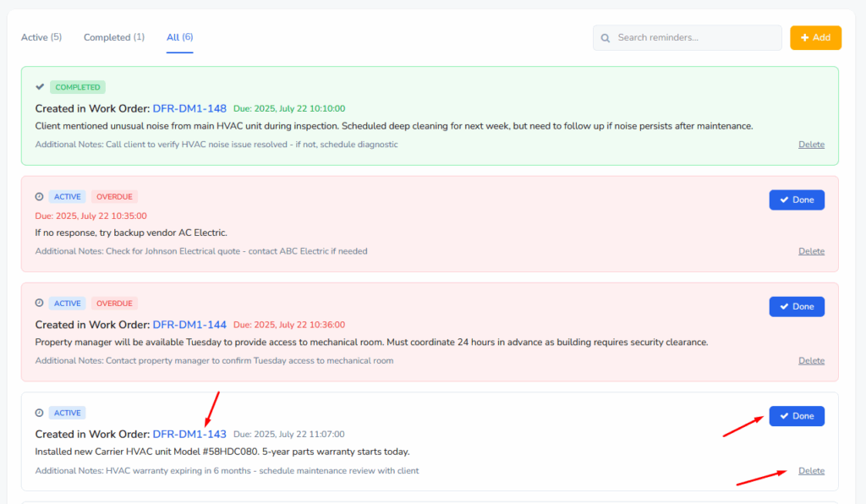Viewport: 866px width, 504px height.
Task: Mark DFR-DM1-144 reminder as Done
Action: click(797, 306)
